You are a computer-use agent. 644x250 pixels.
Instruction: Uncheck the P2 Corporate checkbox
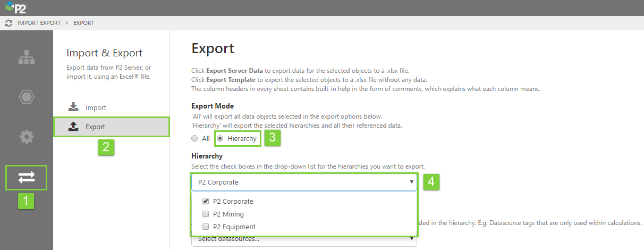[x=206, y=202]
